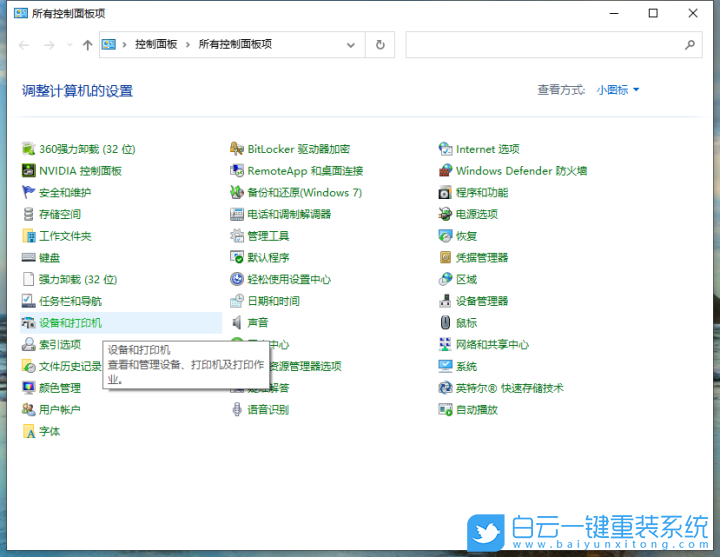The height and width of the screenshot is (557, 720).
Task: Click the 设备管理器 icon
Action: [x=445, y=301]
